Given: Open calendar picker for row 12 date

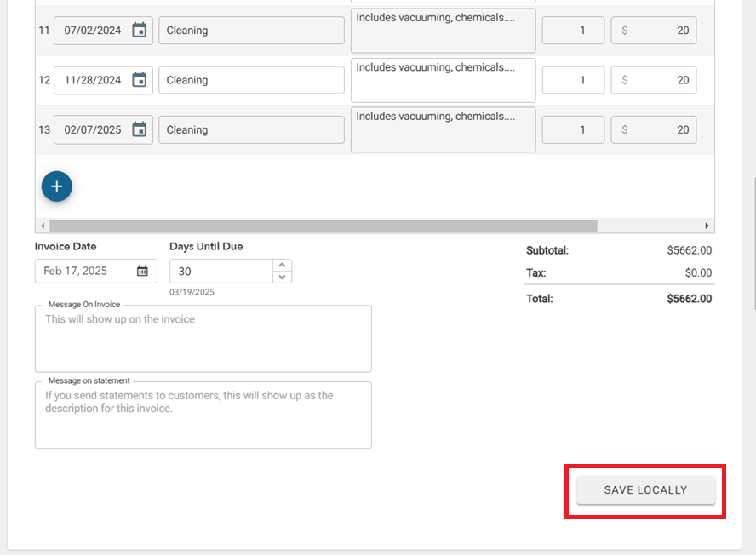Looking at the screenshot, I should 140,80.
